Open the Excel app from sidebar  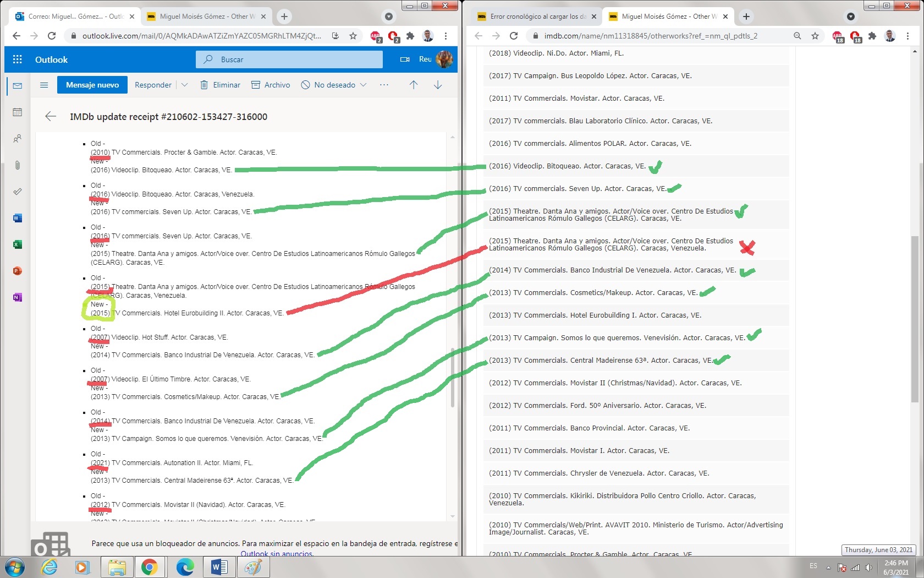coord(18,244)
